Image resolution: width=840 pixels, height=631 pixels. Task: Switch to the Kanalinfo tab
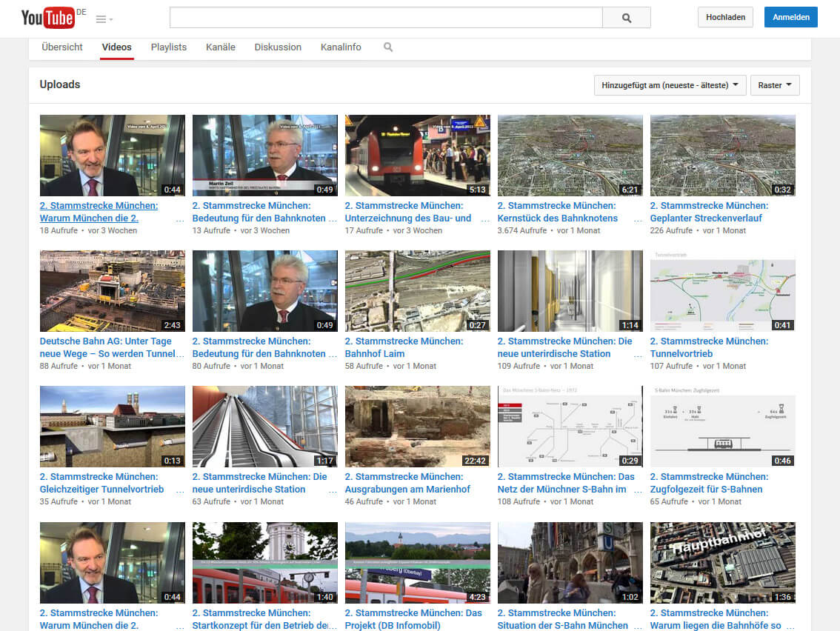coord(341,47)
